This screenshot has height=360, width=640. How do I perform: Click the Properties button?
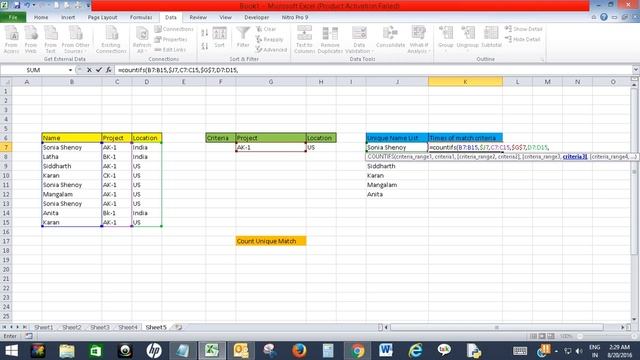click(171, 39)
